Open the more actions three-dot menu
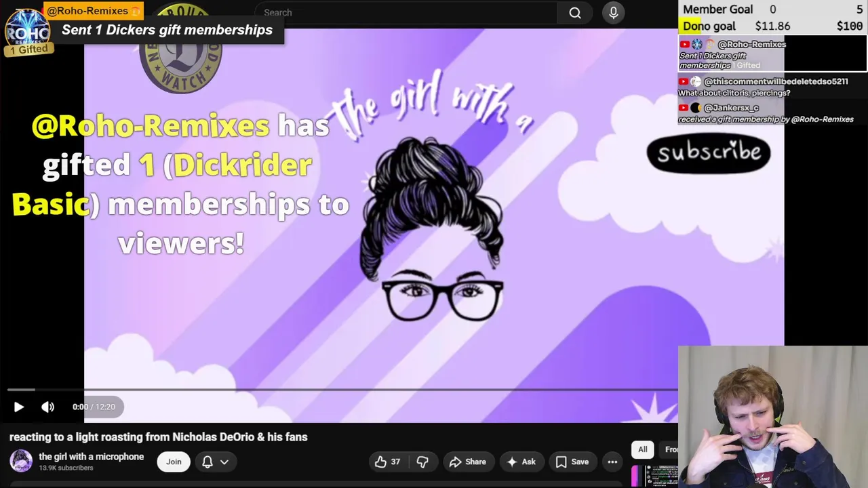The height and width of the screenshot is (488, 868). (x=612, y=462)
